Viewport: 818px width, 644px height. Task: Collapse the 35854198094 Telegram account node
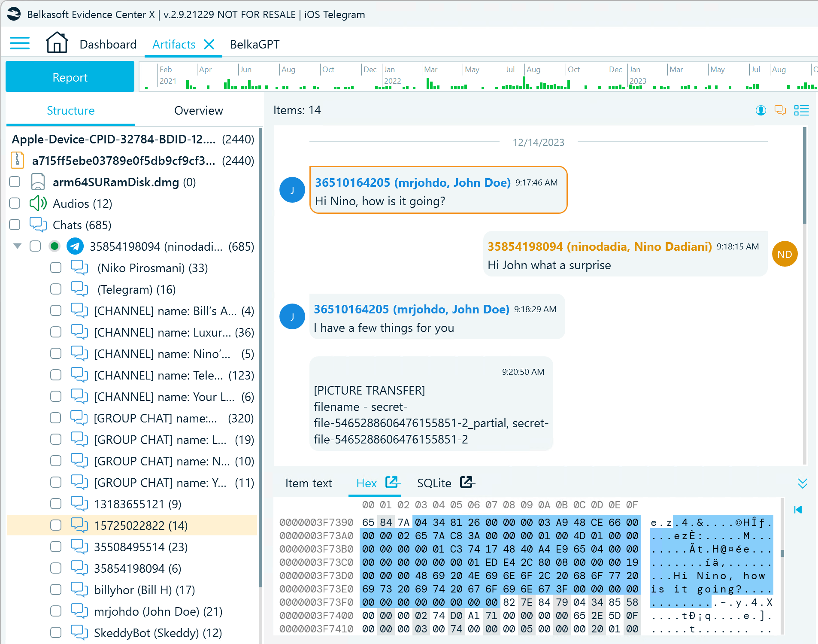tap(18, 246)
